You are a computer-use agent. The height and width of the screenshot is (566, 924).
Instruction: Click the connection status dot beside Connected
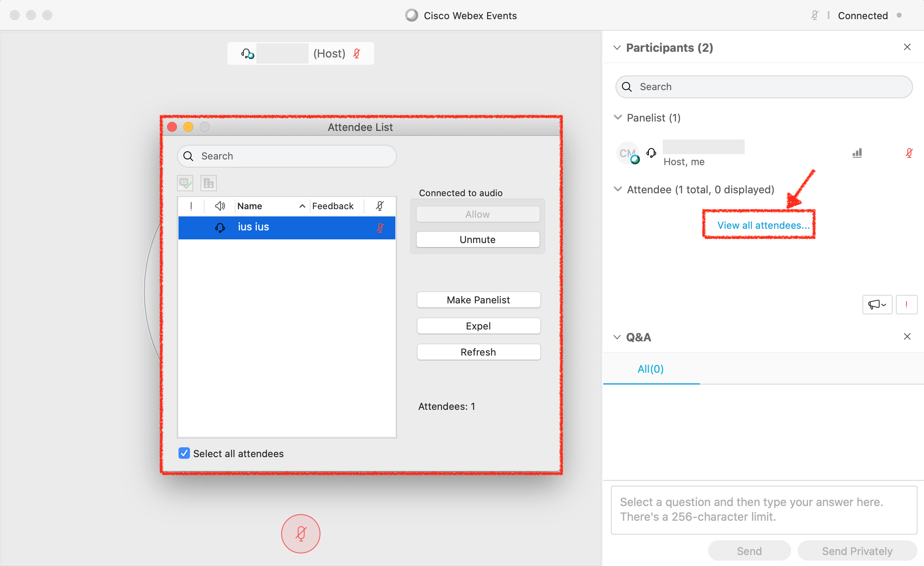tap(899, 15)
